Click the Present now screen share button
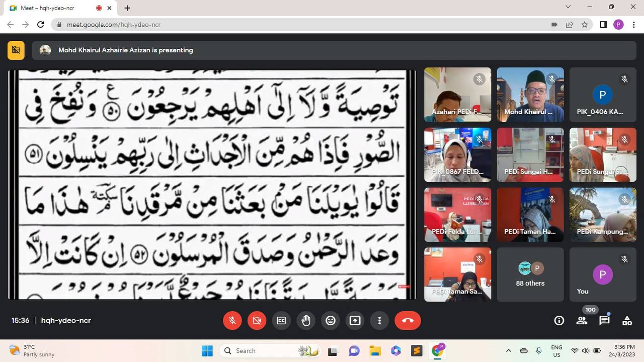 [x=355, y=321]
